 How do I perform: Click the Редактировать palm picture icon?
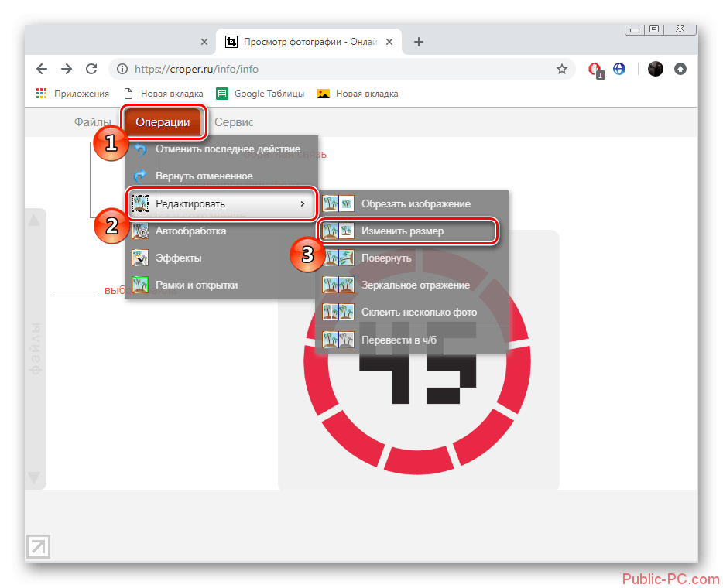coord(140,203)
